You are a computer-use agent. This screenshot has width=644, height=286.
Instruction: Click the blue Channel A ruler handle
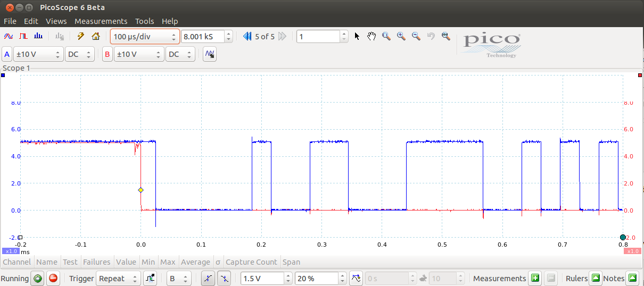[3, 75]
